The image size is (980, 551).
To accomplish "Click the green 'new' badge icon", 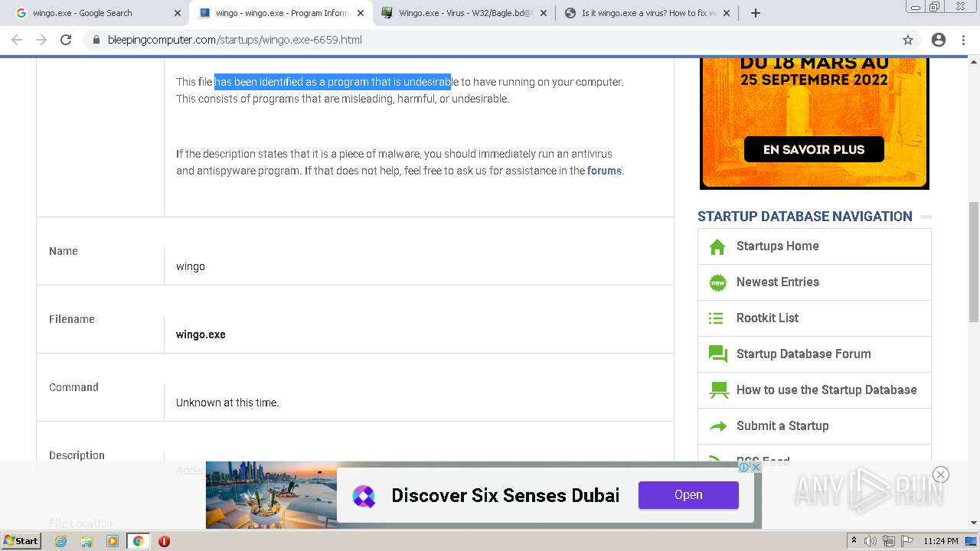I will coord(717,282).
